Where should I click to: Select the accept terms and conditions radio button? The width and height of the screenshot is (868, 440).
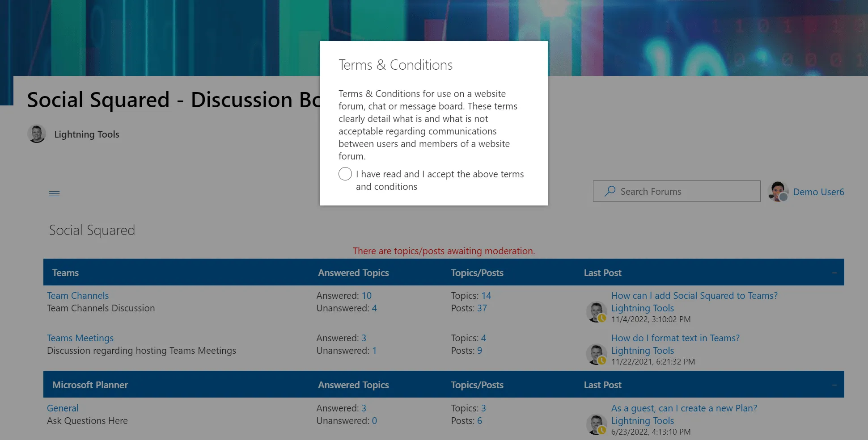345,174
